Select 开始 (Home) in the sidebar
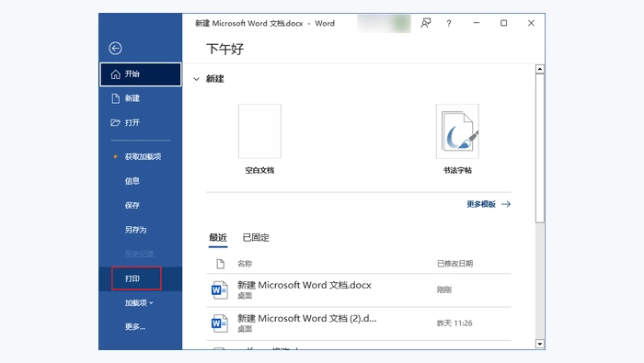644x363 pixels. coord(141,74)
